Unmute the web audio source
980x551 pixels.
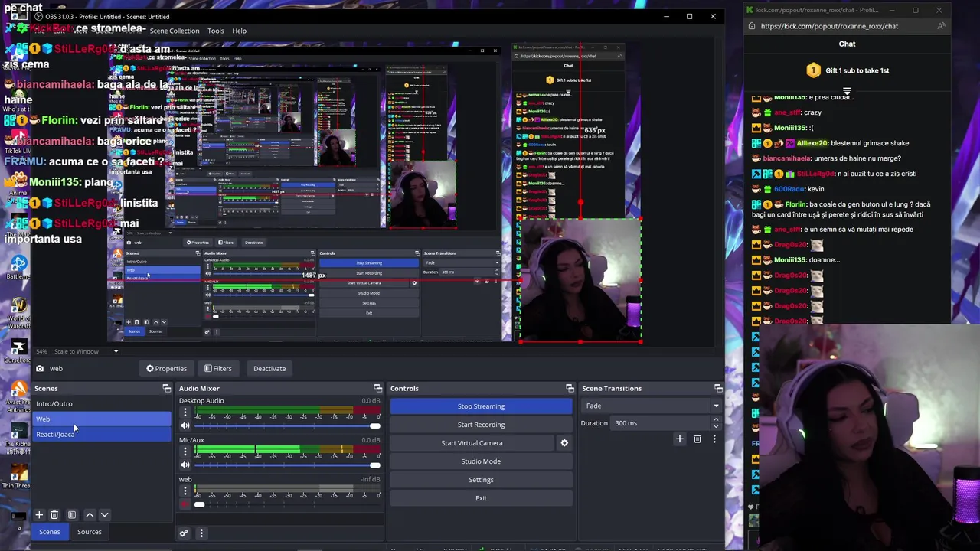[185, 504]
